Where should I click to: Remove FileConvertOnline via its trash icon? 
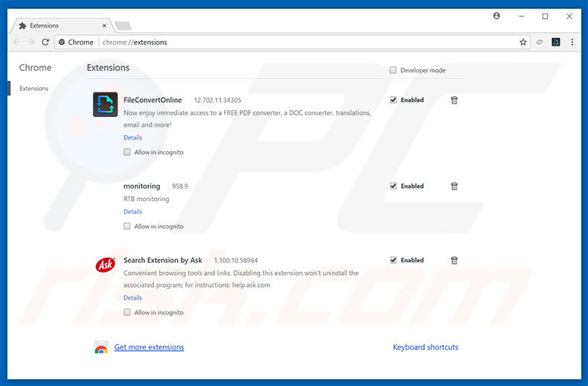click(x=454, y=100)
